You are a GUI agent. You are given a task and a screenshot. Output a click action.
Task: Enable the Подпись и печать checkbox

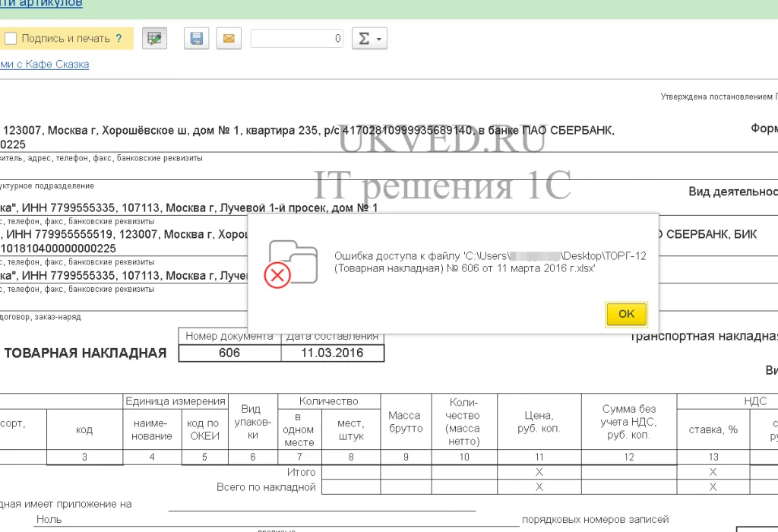11,36
